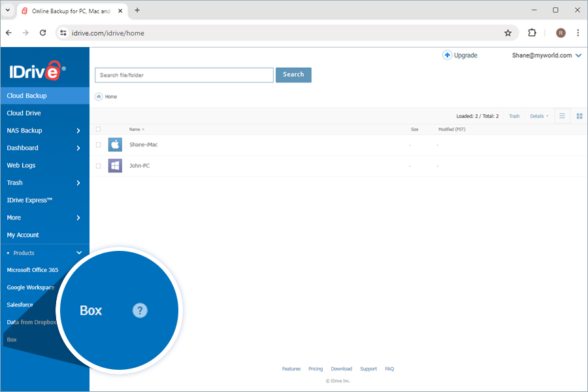The height and width of the screenshot is (392, 588).
Task: Click the John-PC Windows device icon
Action: [115, 165]
